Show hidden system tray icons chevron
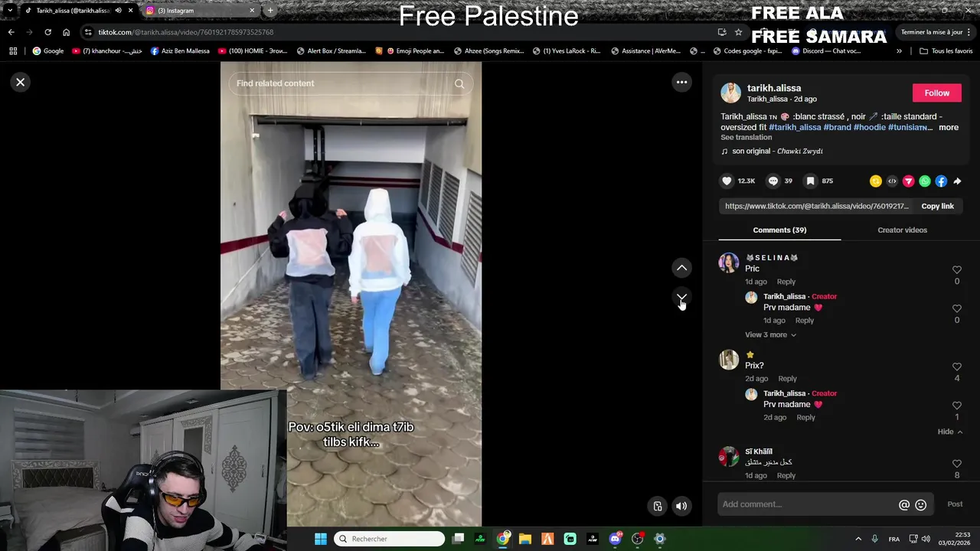Viewport: 980px width, 551px height. tap(858, 539)
